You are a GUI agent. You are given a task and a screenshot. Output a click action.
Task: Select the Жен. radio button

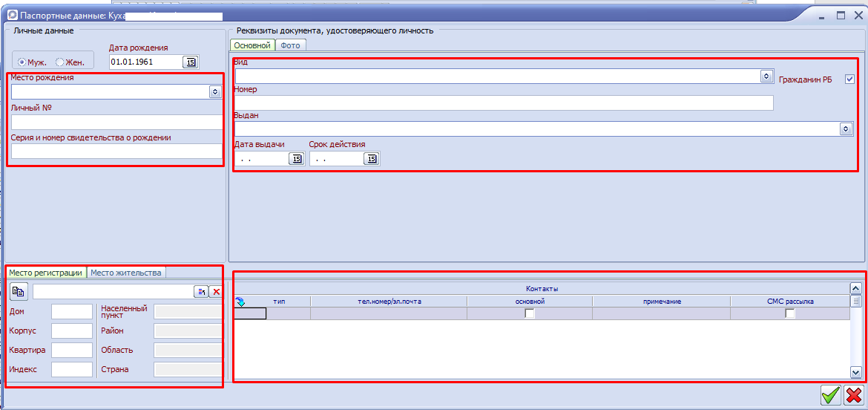coord(60,62)
